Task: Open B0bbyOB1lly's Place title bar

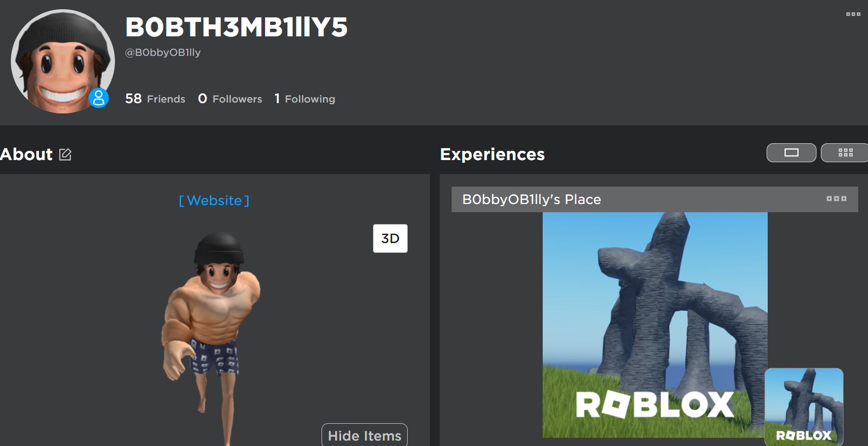Action: 654,199
